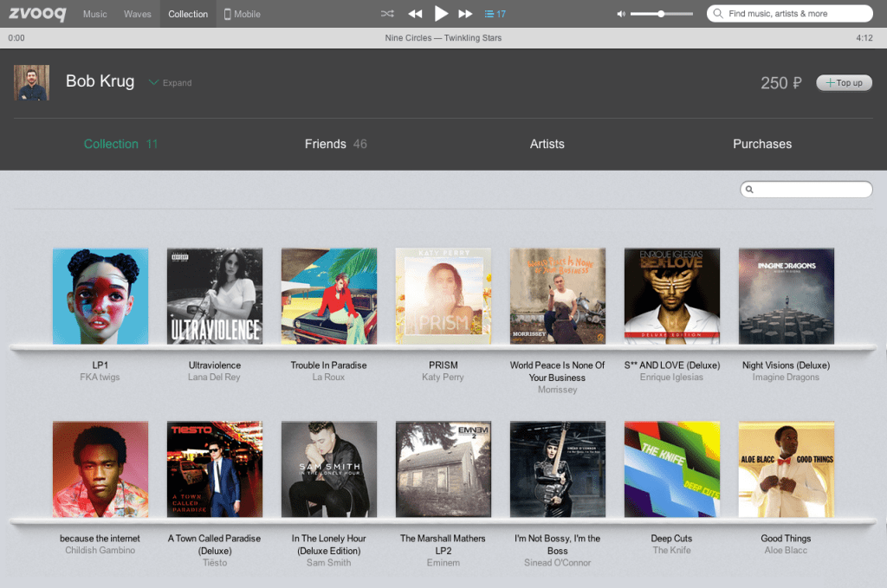Open the Aloe Blacc Good Things cover
The width and height of the screenshot is (887, 588).
(787, 469)
